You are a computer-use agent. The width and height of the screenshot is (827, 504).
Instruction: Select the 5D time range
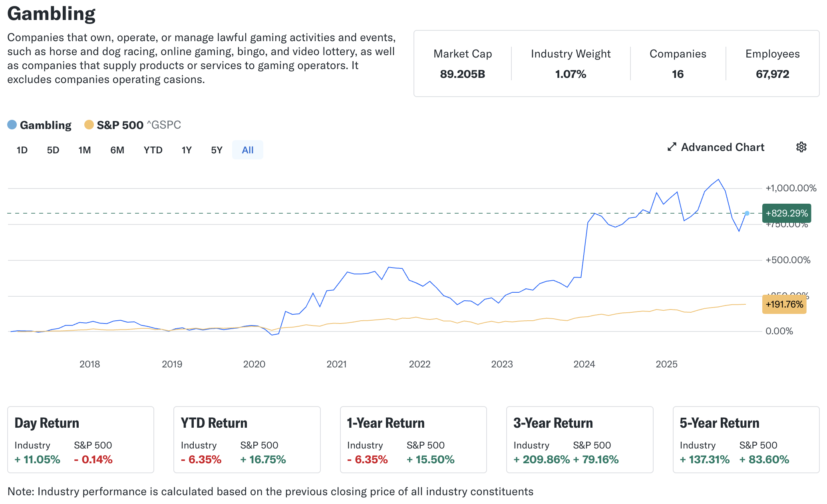53,150
